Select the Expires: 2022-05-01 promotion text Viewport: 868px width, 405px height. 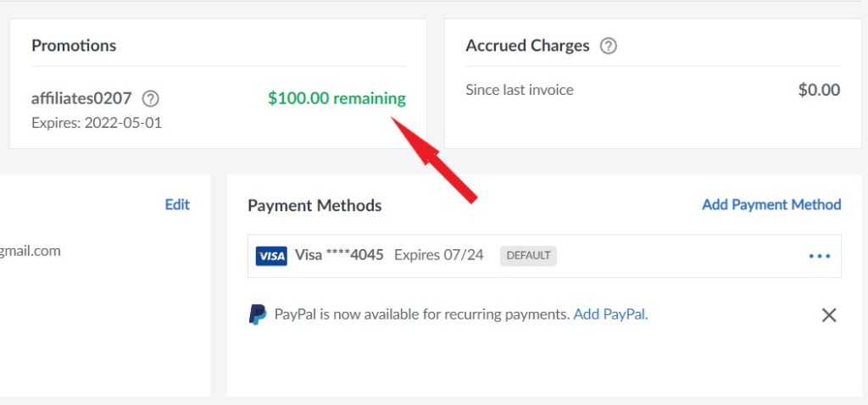click(x=97, y=122)
